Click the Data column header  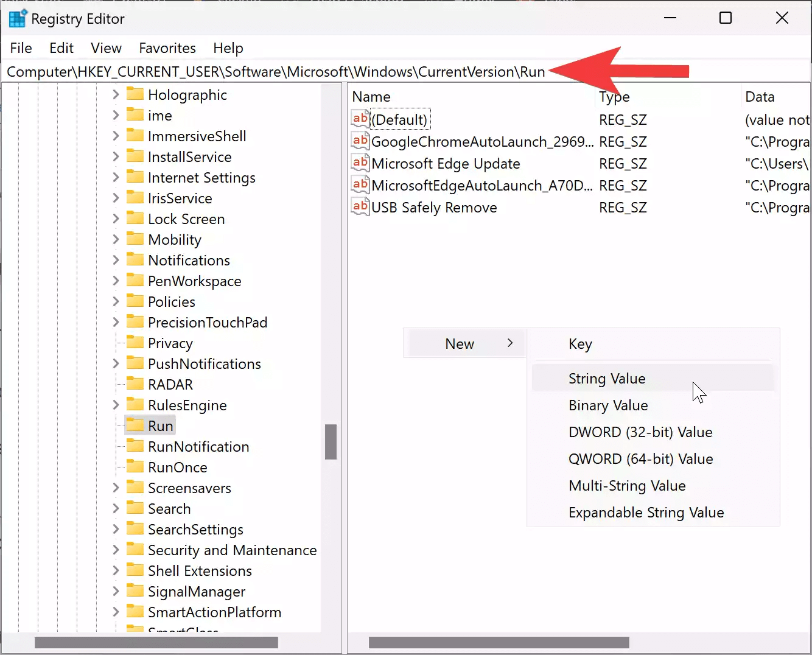[x=776, y=97]
